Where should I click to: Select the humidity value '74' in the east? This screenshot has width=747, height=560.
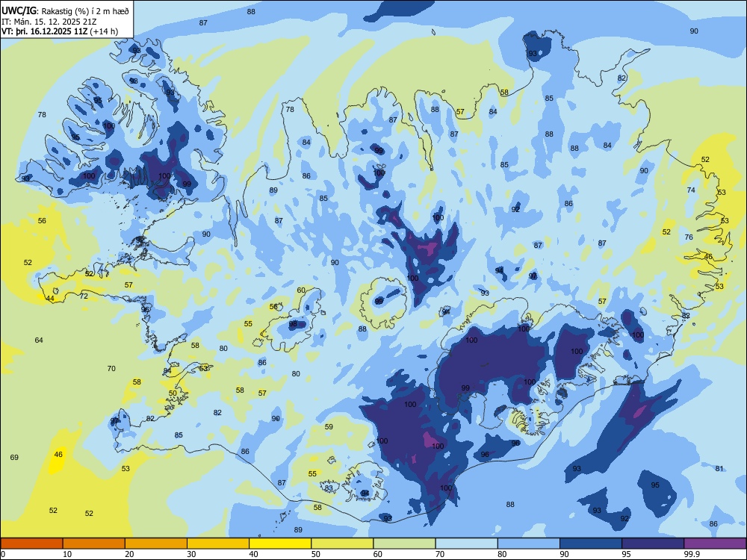click(691, 190)
